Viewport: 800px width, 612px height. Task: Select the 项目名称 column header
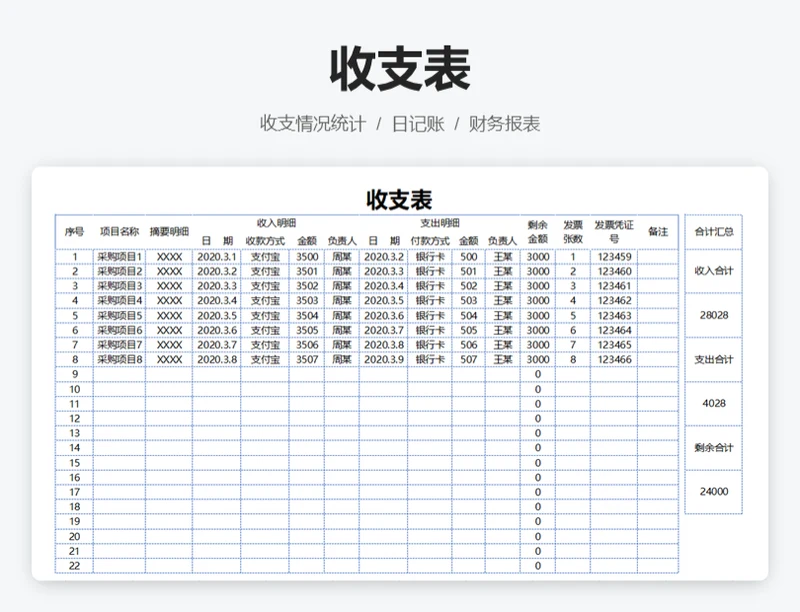point(120,232)
